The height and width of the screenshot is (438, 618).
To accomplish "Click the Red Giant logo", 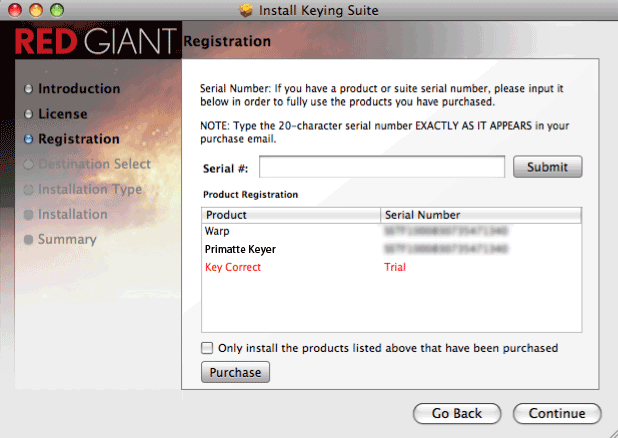I will click(96, 41).
